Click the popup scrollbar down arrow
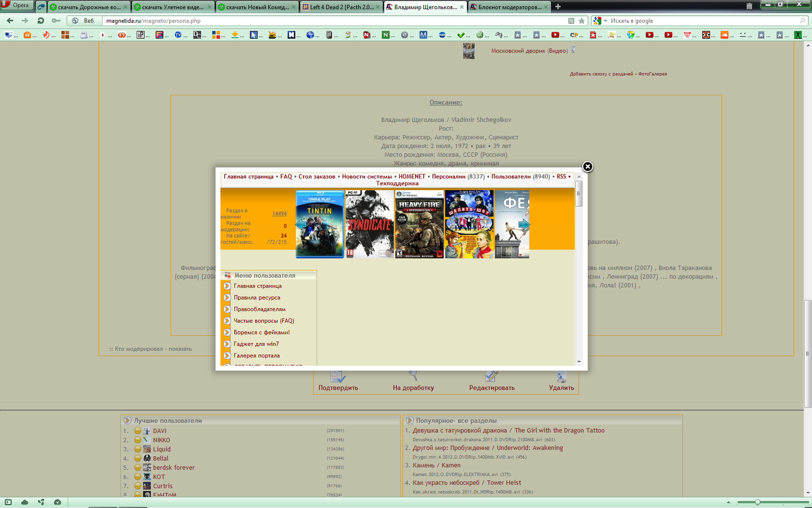This screenshot has width=812, height=508. point(579,362)
